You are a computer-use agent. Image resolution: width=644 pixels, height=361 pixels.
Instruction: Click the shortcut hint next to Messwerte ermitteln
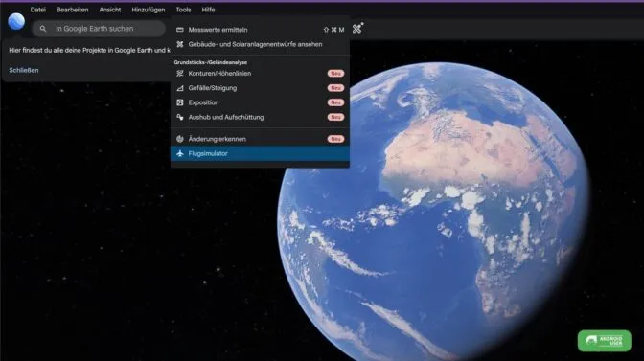pyautogui.click(x=333, y=30)
